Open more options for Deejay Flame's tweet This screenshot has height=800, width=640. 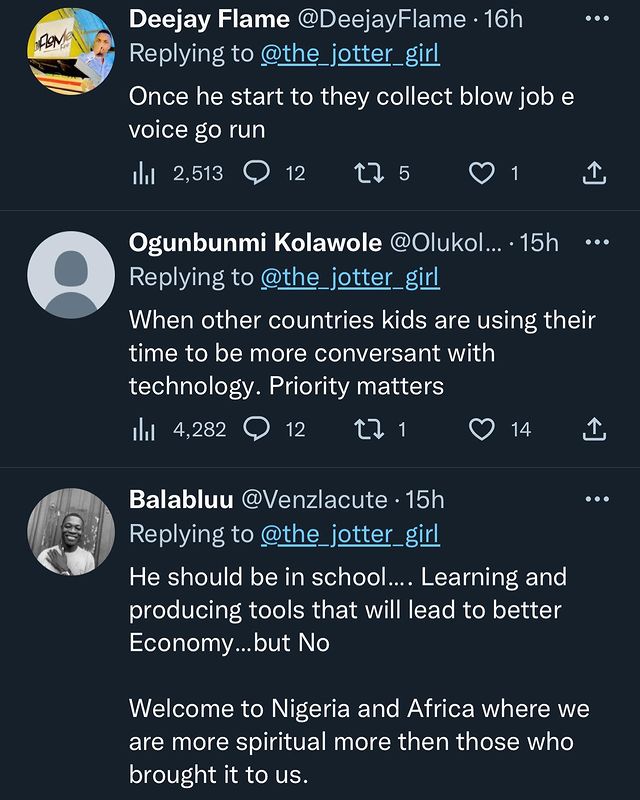point(596,19)
